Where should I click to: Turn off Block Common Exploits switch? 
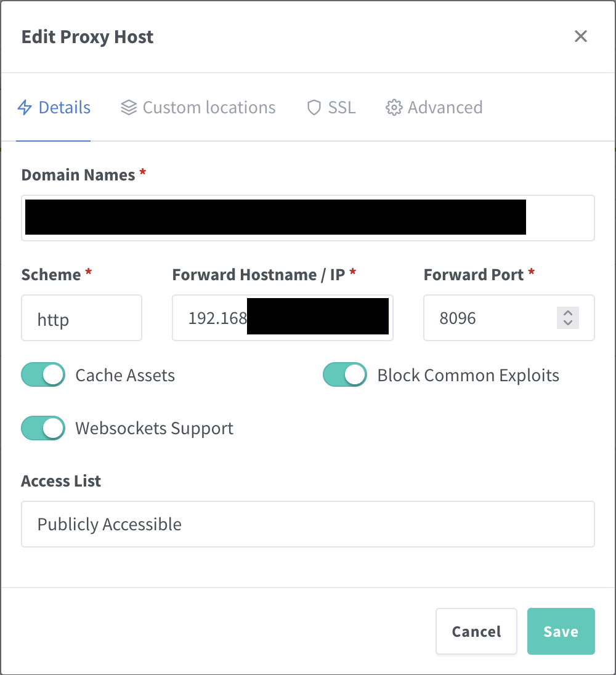pos(345,375)
